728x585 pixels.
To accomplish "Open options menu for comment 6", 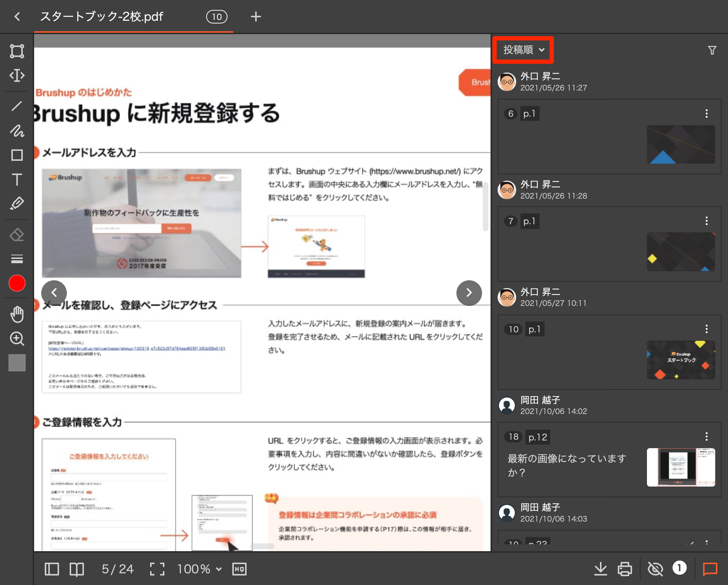I will coord(706,114).
